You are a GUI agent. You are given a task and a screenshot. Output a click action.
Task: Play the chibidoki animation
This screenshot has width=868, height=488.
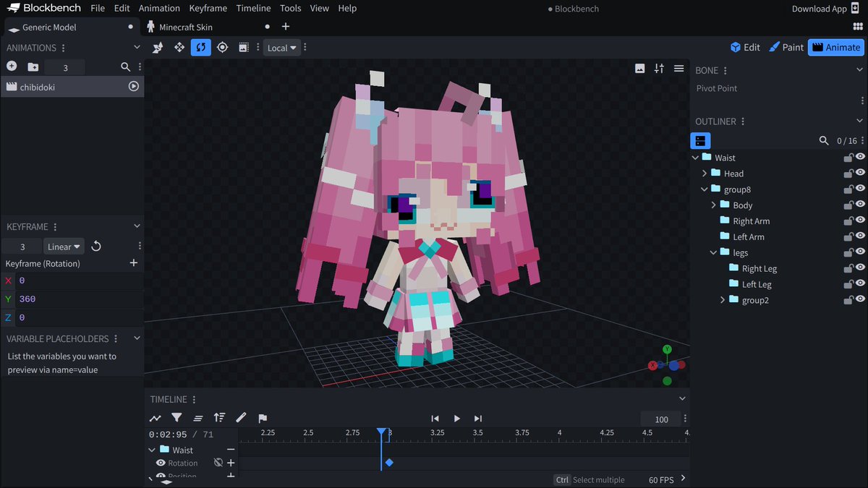point(133,86)
